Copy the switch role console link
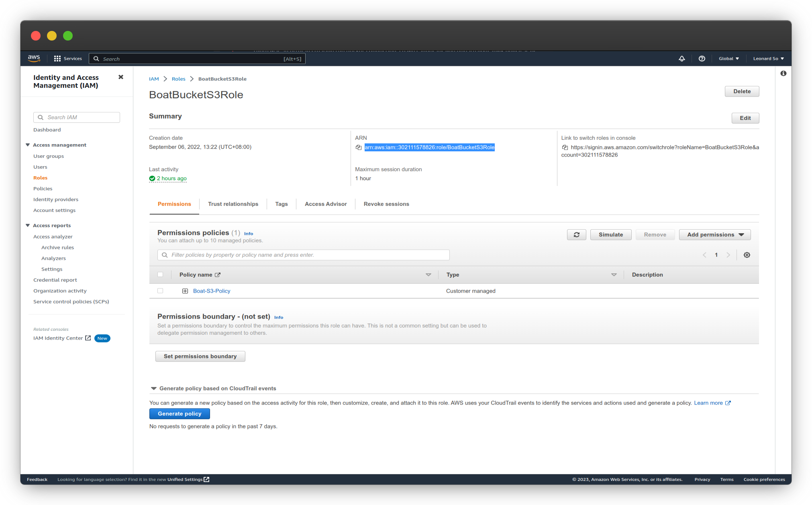Screen dimensions: 812x505 click(x=565, y=147)
